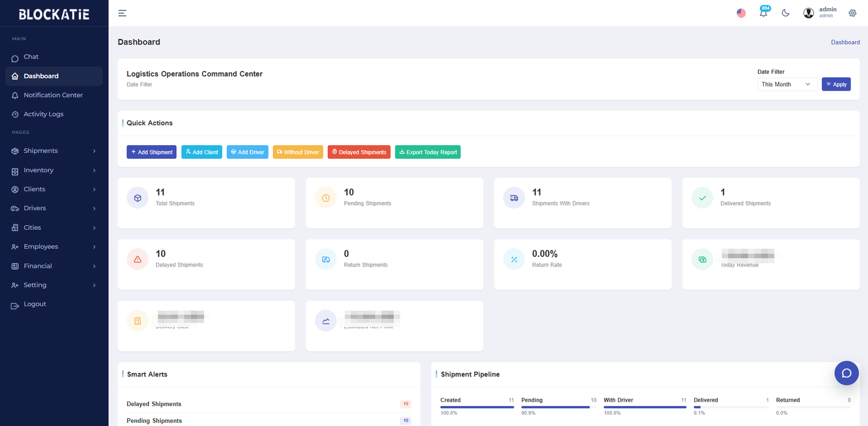Click the Delivered pipeline progress bar
The image size is (868, 426).
pos(731,407)
